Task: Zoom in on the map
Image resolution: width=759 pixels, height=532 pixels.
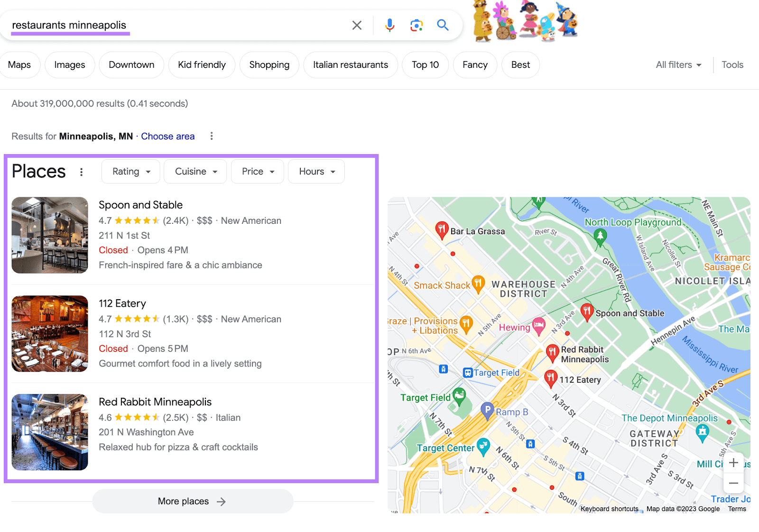Action: click(733, 462)
